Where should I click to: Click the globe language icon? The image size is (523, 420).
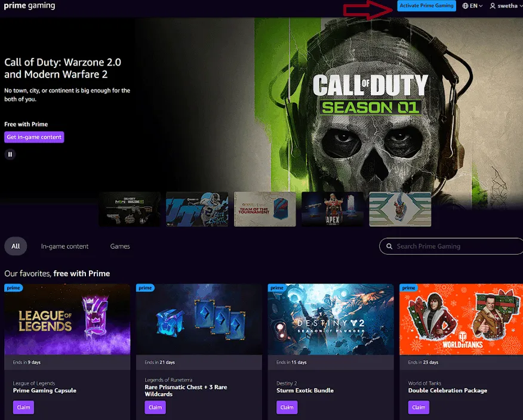coord(466,6)
